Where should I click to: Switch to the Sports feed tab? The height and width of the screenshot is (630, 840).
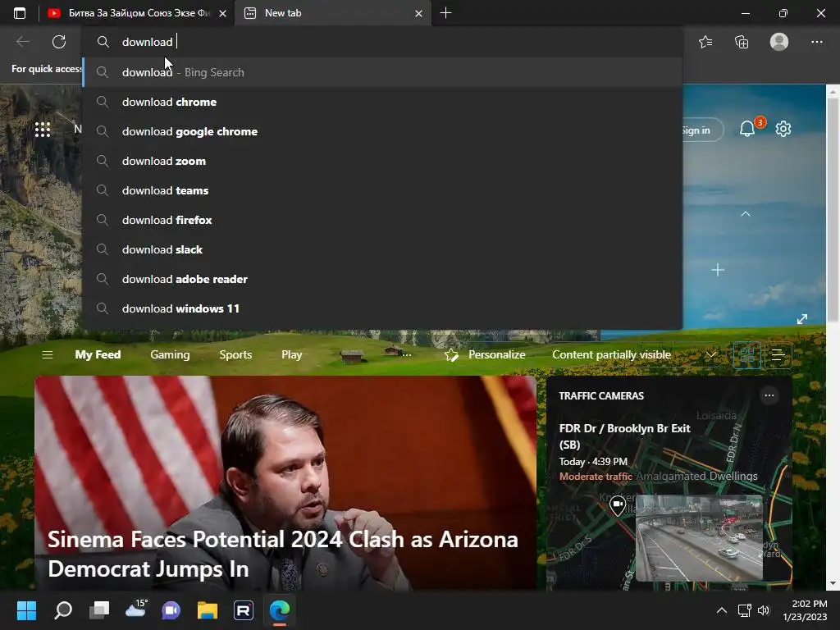235,354
